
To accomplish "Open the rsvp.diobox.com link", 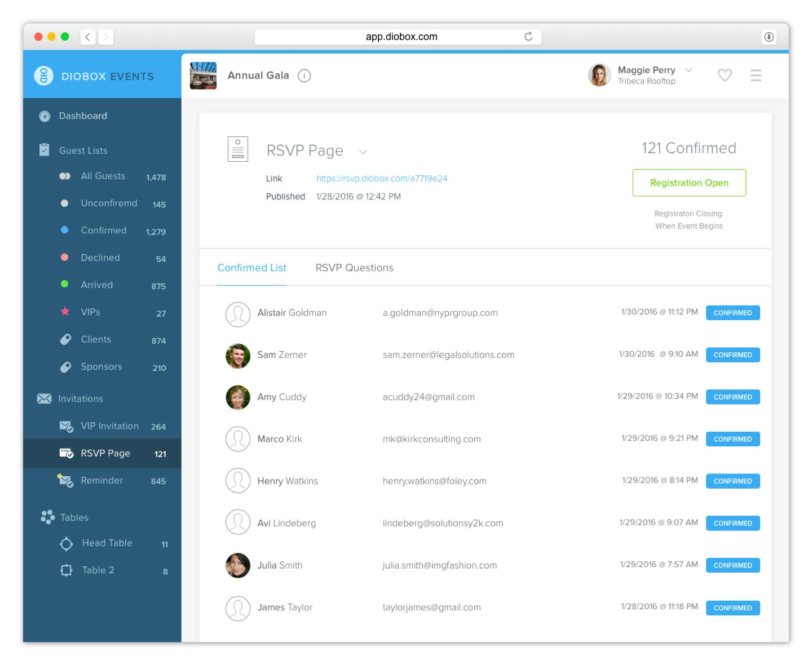I will (382, 179).
